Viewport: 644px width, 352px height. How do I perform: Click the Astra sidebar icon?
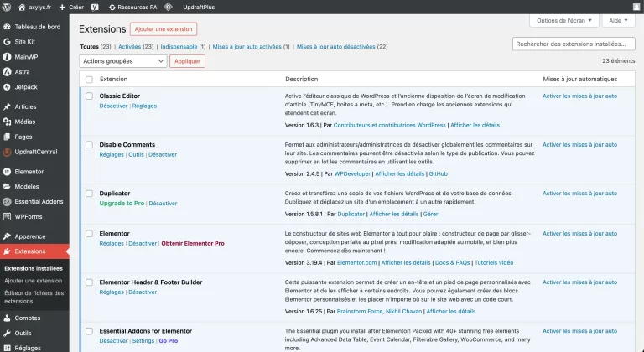pos(7,72)
